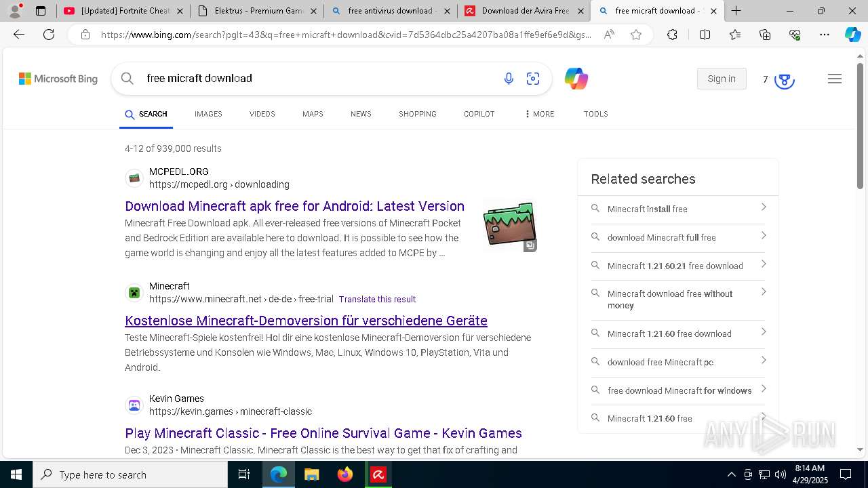Switch to IMAGES results tab
868x488 pixels.
[x=208, y=114]
